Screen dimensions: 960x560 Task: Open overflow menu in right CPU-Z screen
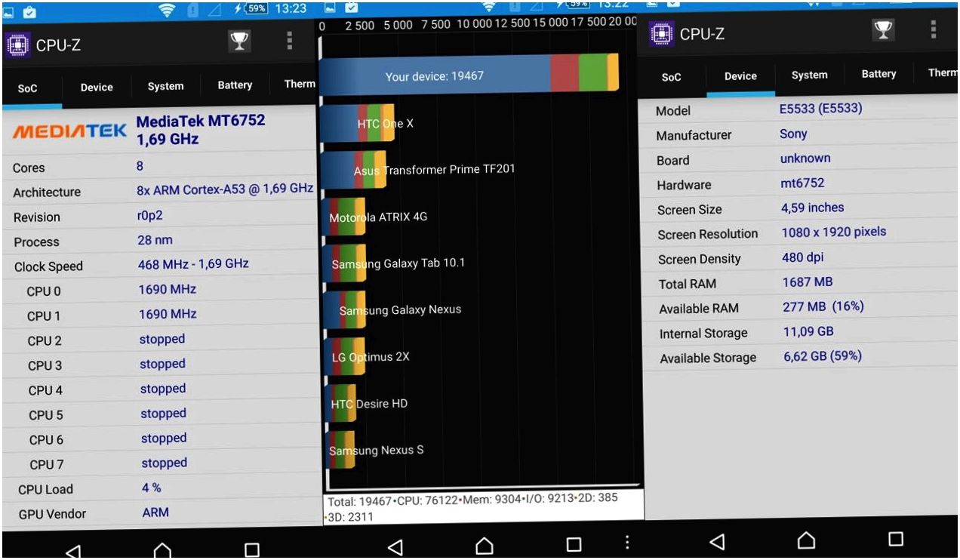tap(934, 29)
